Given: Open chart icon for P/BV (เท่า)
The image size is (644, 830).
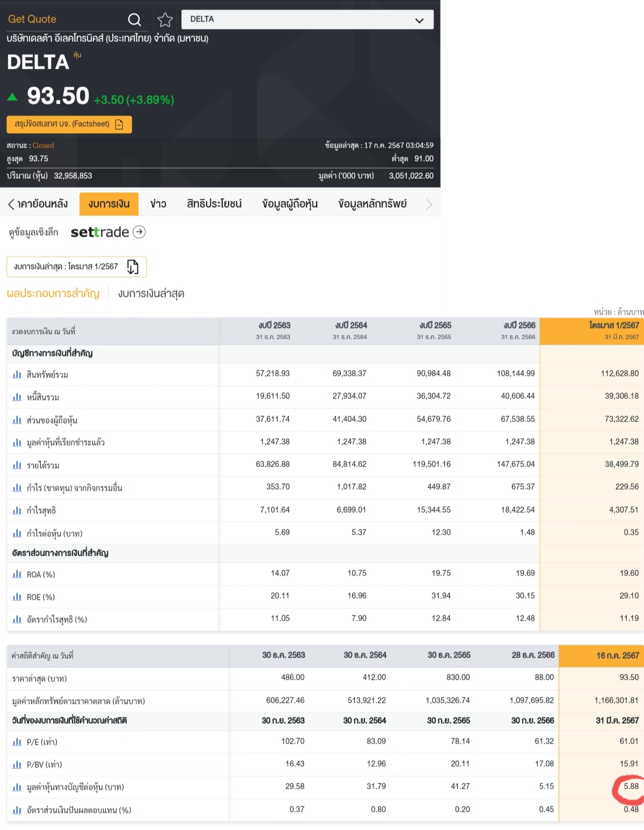Looking at the screenshot, I should click(17, 765).
